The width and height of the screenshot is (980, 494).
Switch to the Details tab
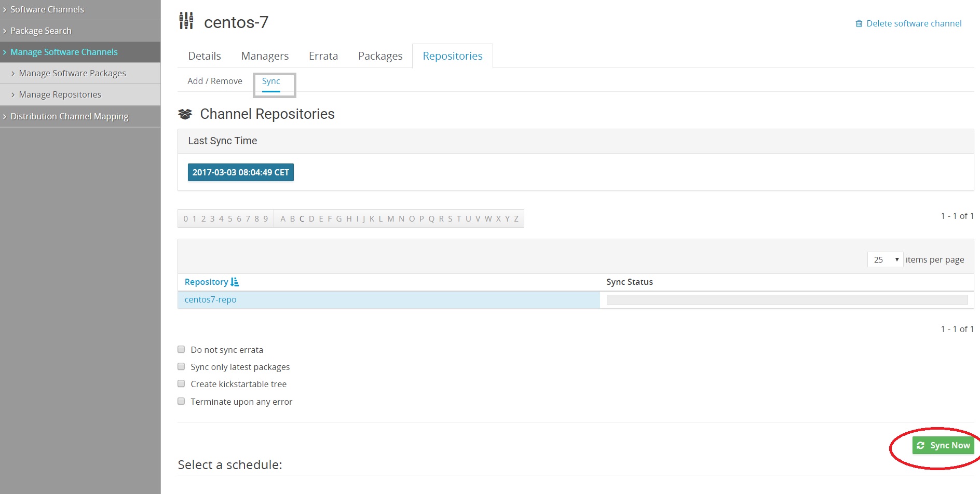tap(205, 56)
